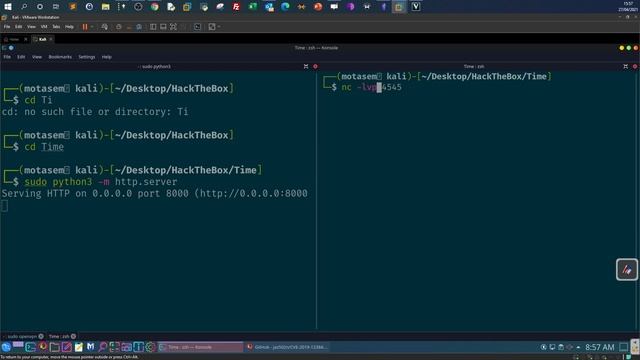The height and width of the screenshot is (360, 640).
Task: Open the Konsole Settings menu
Action: tap(87, 57)
